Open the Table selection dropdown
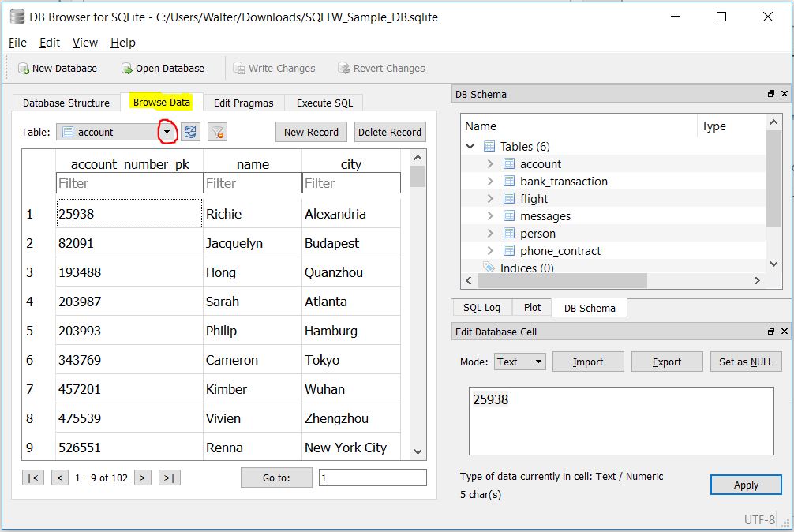Screen dimensions: 794x532 pyautogui.click(x=167, y=132)
